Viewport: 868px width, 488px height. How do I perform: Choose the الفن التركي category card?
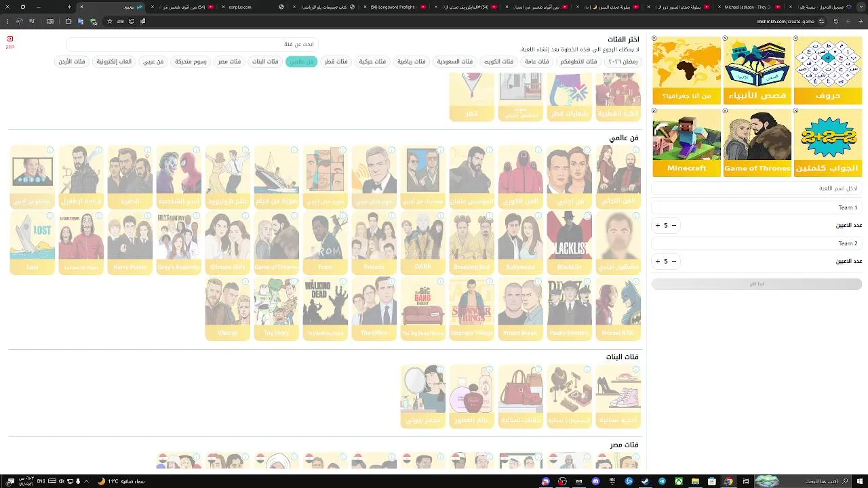618,177
